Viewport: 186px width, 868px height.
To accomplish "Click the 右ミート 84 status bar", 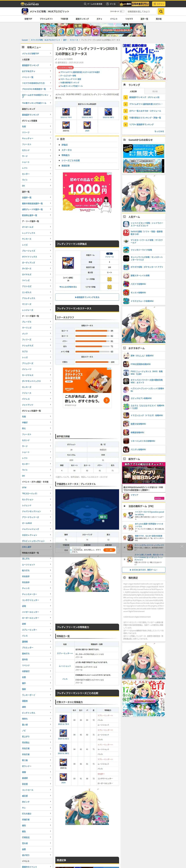I will [93, 331].
